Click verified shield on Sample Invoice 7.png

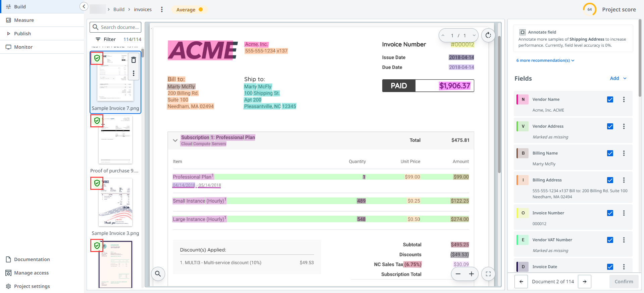[x=97, y=58]
